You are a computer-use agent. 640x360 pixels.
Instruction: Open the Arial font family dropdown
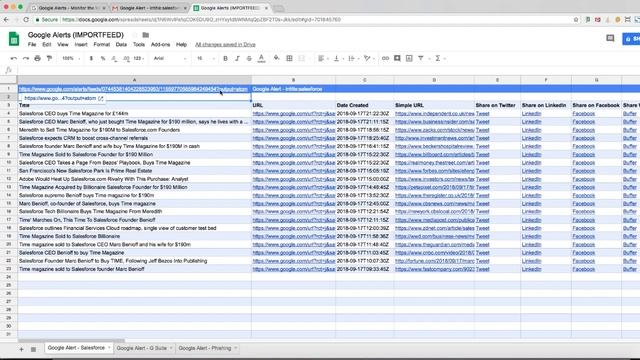pyautogui.click(x=170, y=58)
